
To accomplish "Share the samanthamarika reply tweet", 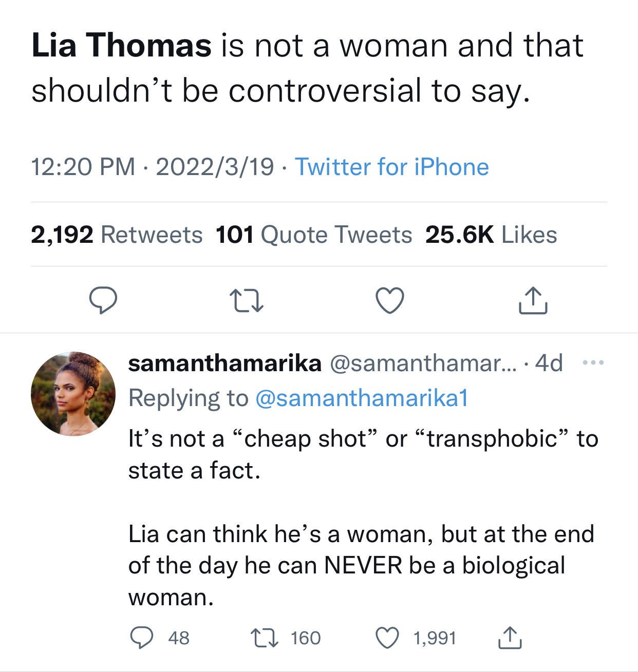I will pos(511,637).
